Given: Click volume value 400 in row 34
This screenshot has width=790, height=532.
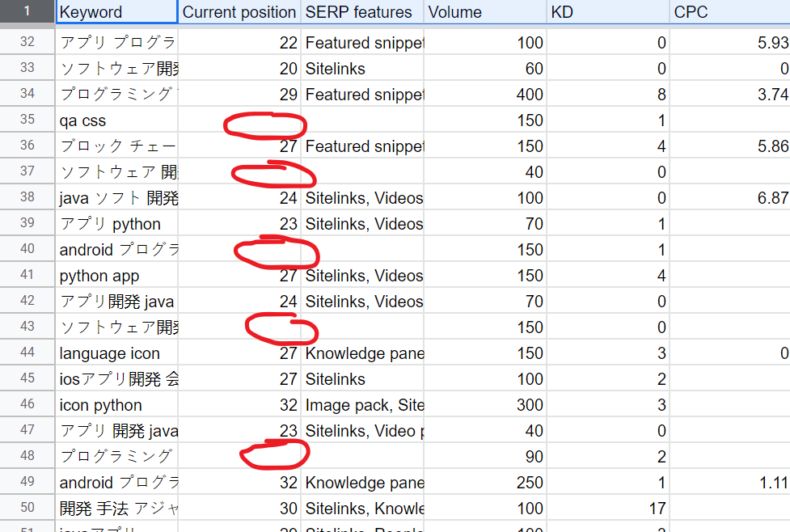Looking at the screenshot, I should pos(485,94).
